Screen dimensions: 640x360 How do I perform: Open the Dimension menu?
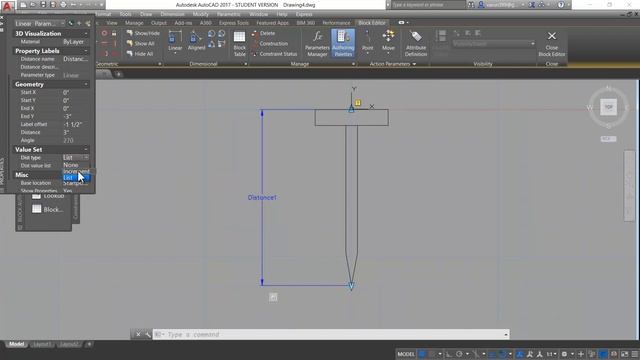(x=172, y=14)
